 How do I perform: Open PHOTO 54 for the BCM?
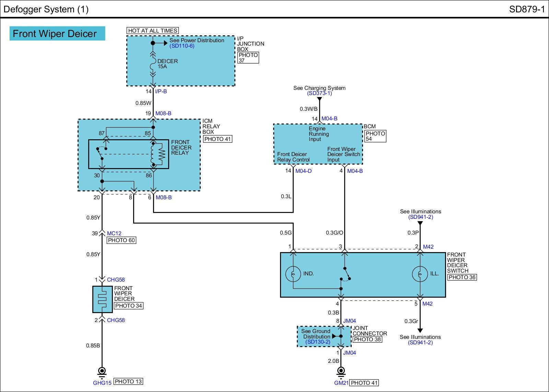coord(375,136)
